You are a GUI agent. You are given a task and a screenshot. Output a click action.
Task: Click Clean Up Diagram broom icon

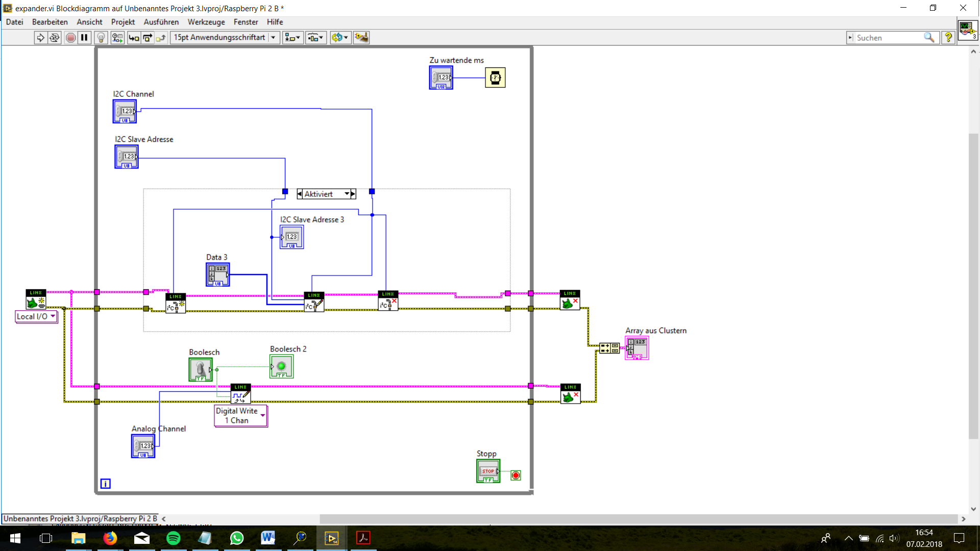(361, 37)
